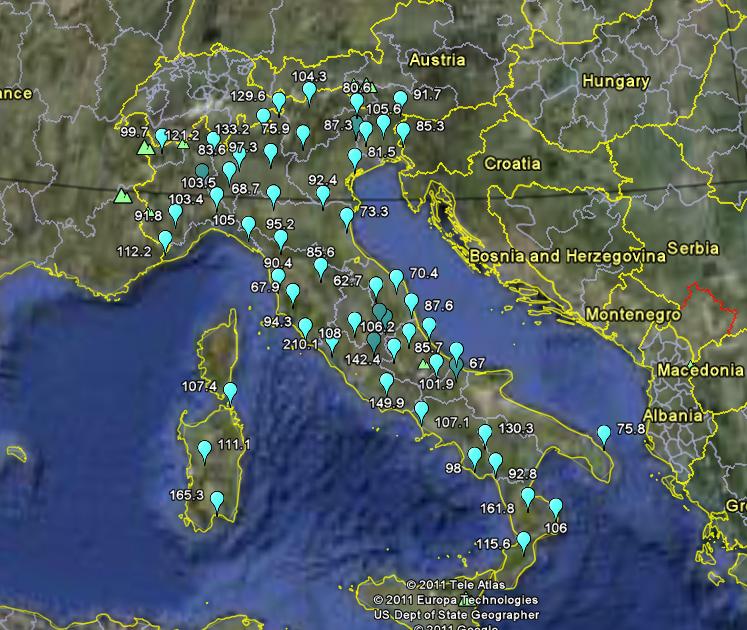Select the 75.9 value label
747x630 pixels.
275,128
